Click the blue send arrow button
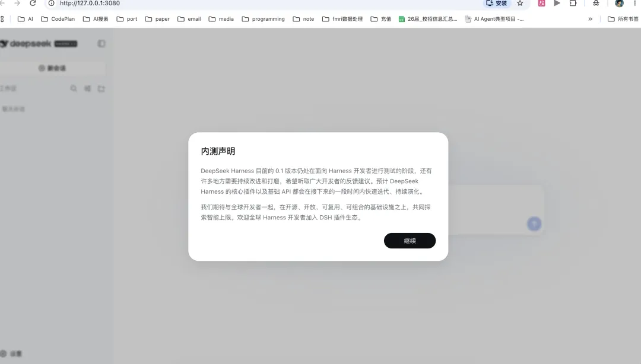641x364 pixels. [x=534, y=223]
